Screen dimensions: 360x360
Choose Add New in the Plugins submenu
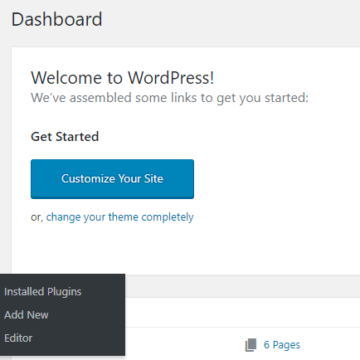point(26,315)
